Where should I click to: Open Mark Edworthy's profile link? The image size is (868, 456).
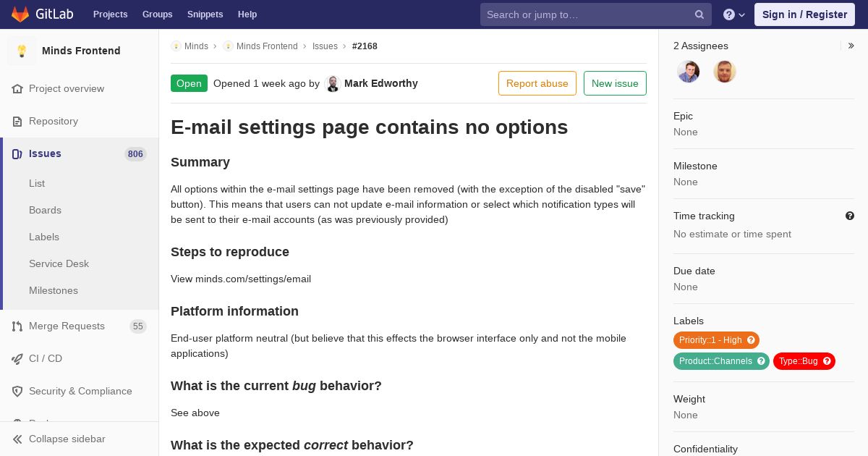pyautogui.click(x=381, y=83)
